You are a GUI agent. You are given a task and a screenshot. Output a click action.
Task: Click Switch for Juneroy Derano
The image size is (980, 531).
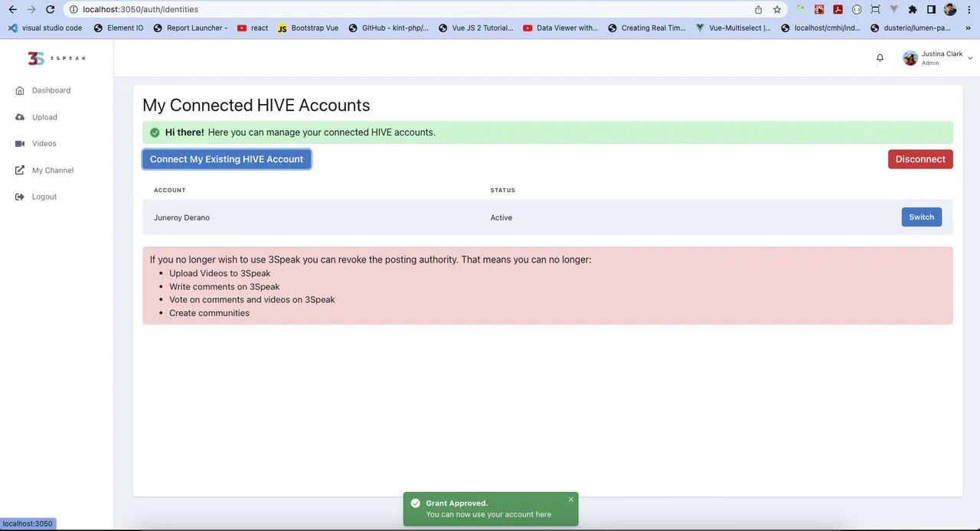point(921,217)
